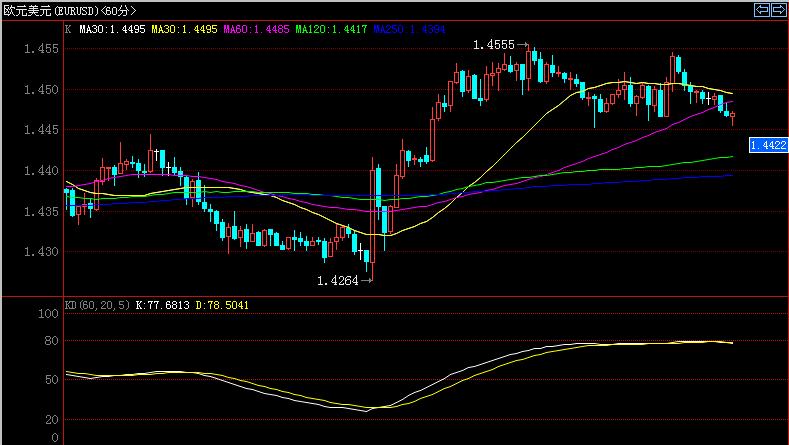The height and width of the screenshot is (445, 789).
Task: Select the blue MA250 indicator label
Action: click(x=409, y=29)
